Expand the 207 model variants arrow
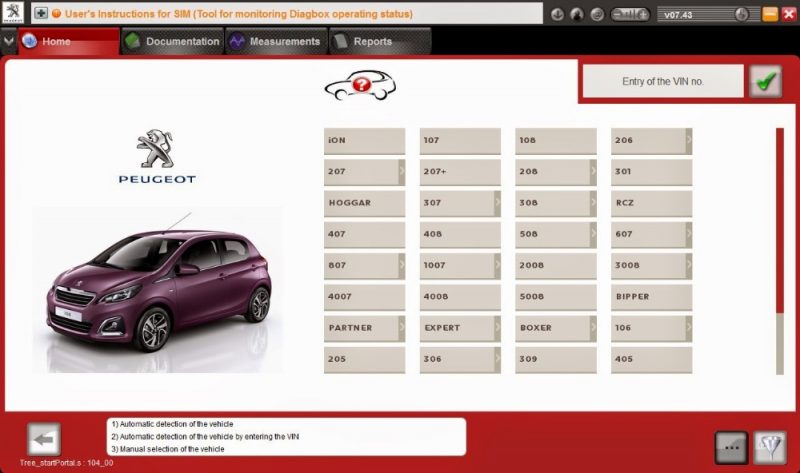The width and height of the screenshot is (800, 473). (x=402, y=171)
